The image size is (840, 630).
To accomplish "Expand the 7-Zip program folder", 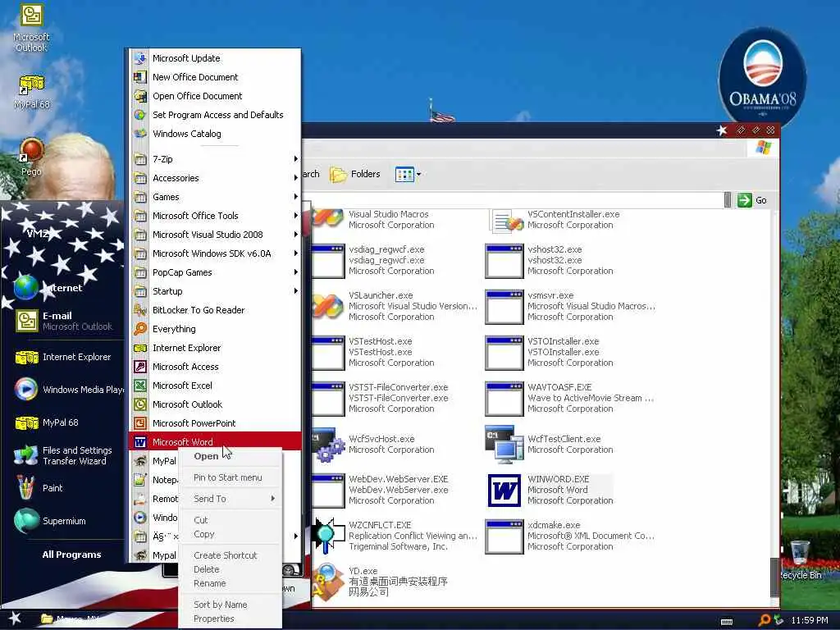I will click(x=214, y=159).
